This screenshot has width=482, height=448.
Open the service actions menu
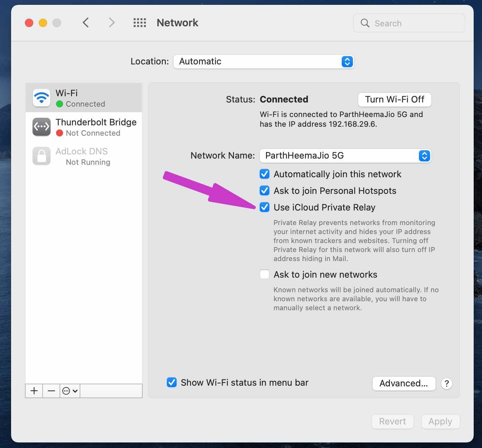pos(70,391)
